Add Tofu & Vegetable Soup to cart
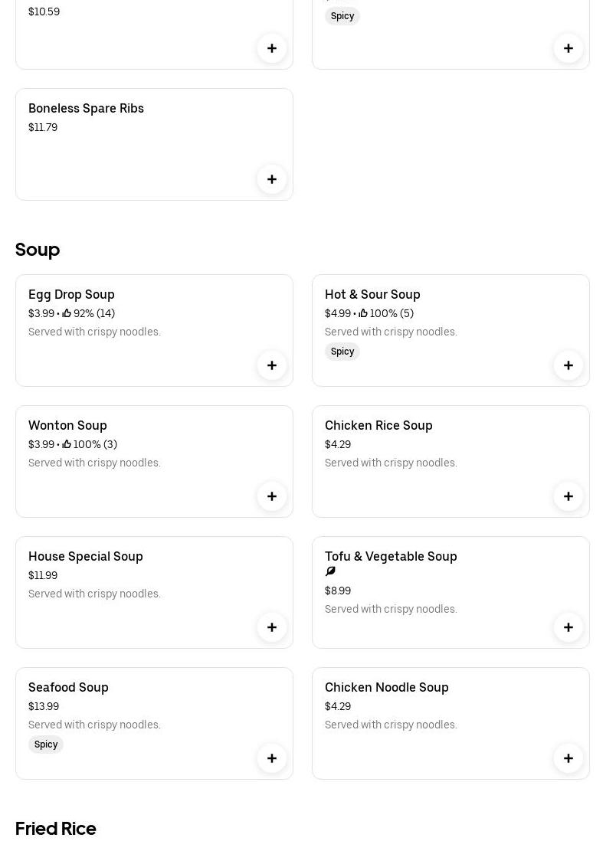The width and height of the screenshot is (616, 841). pos(568,627)
